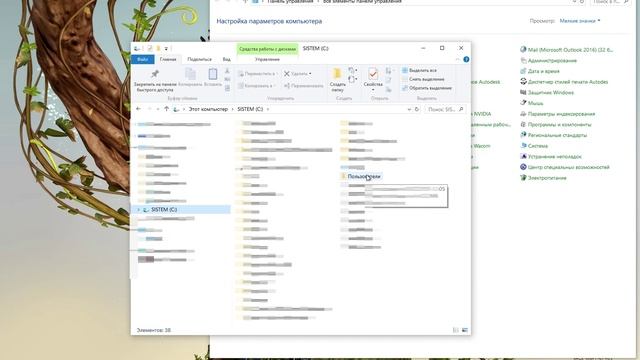Pin to Quick access (Закрепить на панели)
Screen dimensions: 640x360
155,80
